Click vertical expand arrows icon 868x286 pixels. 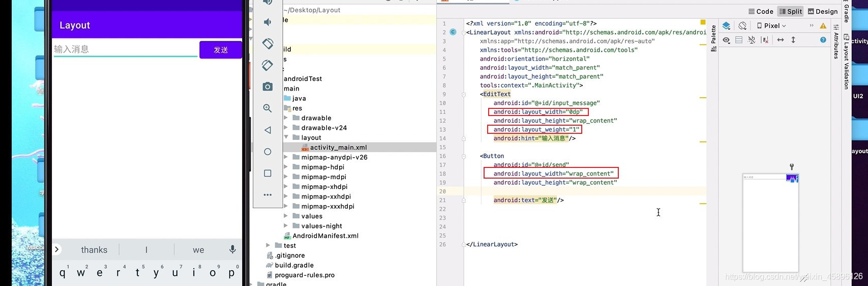[x=793, y=40]
